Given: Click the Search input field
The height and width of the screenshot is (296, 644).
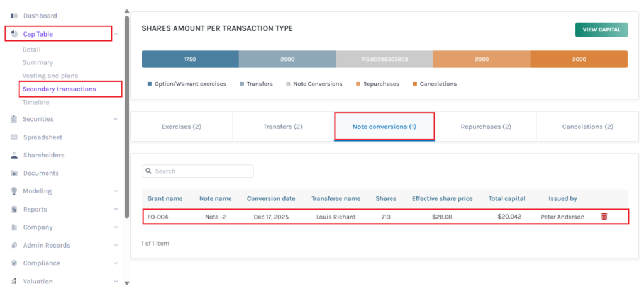Looking at the screenshot, I should tap(203, 171).
